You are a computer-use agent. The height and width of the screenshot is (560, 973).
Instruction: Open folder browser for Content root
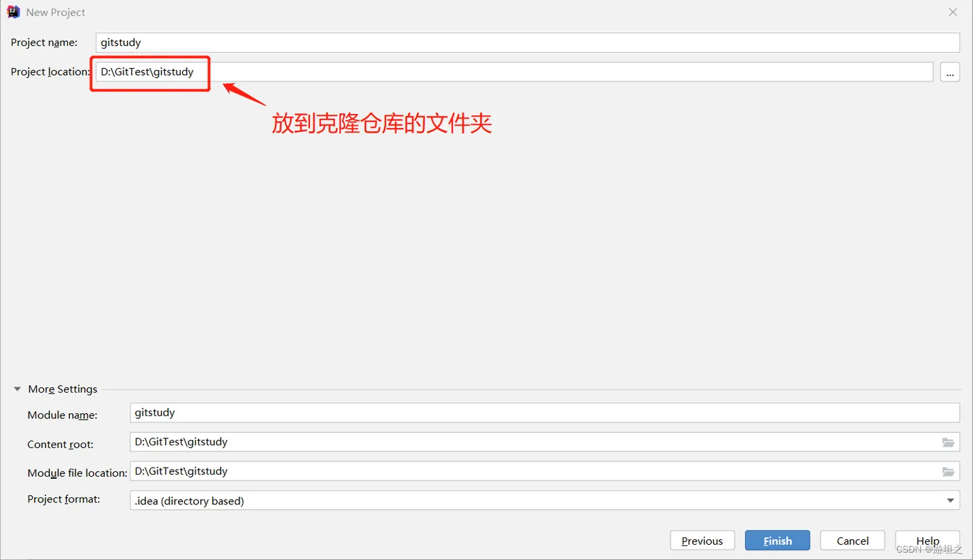point(948,442)
